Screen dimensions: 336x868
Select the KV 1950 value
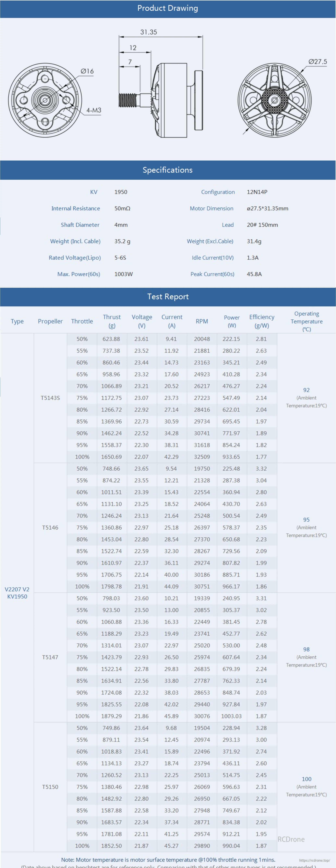[x=121, y=192]
